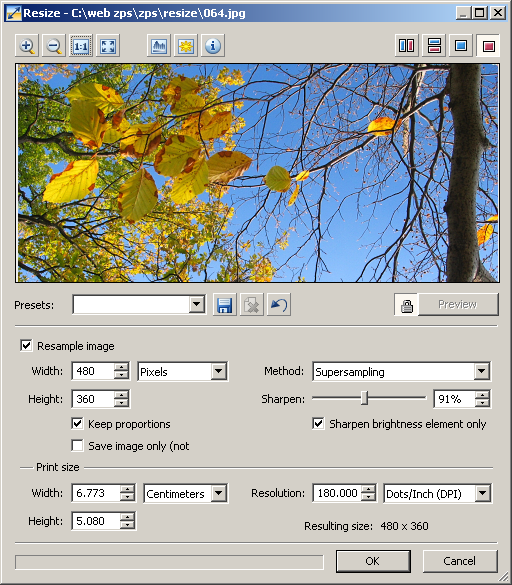The width and height of the screenshot is (512, 585).
Task: Open the Dots/Inch (DPI) units dropdown
Action: tap(483, 493)
